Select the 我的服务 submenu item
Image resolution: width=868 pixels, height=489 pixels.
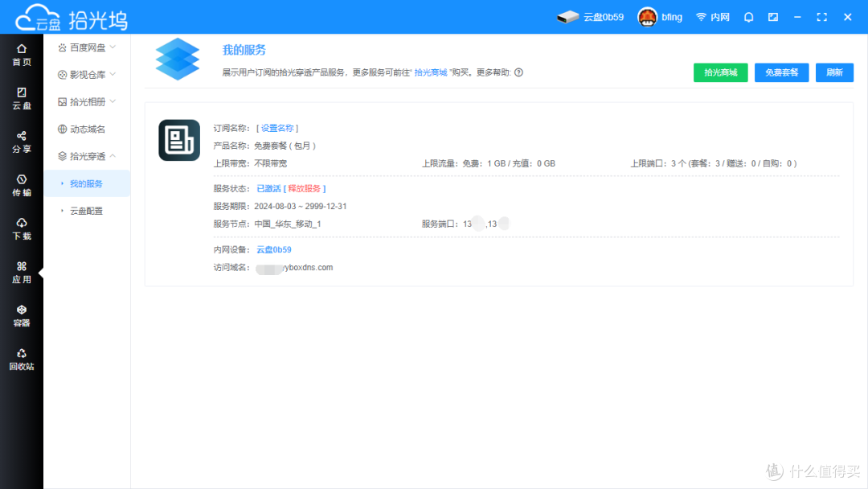pyautogui.click(x=86, y=183)
